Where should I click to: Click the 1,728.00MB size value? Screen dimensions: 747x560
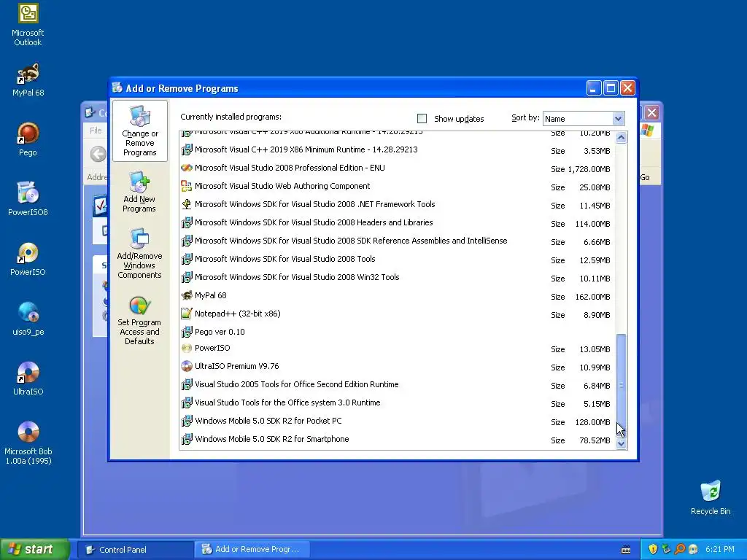(x=589, y=169)
